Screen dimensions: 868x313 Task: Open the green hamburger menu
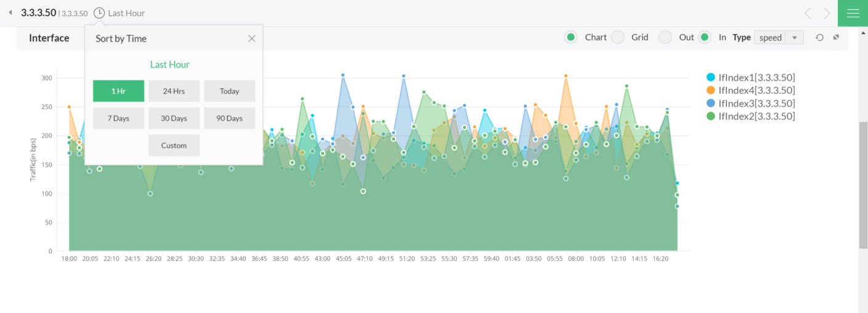(x=853, y=14)
